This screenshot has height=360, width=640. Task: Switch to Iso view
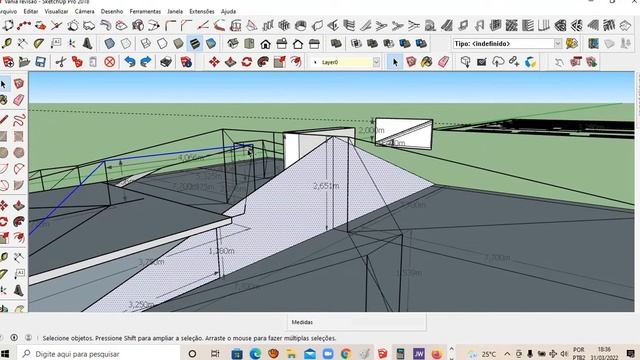click(x=233, y=43)
